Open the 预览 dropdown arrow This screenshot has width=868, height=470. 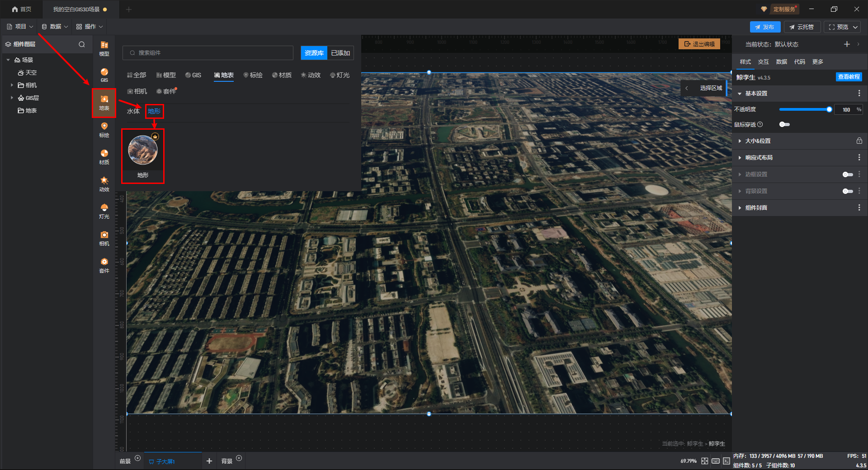[855, 27]
